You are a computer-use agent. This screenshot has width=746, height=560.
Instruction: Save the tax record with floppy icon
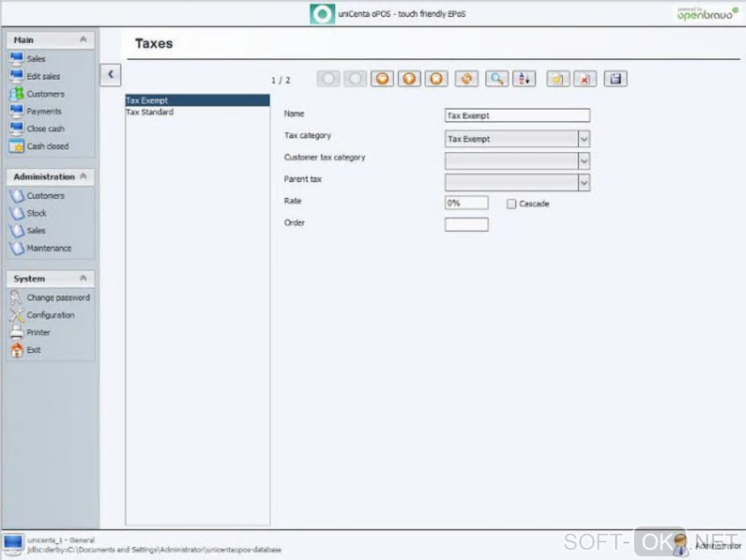click(615, 78)
